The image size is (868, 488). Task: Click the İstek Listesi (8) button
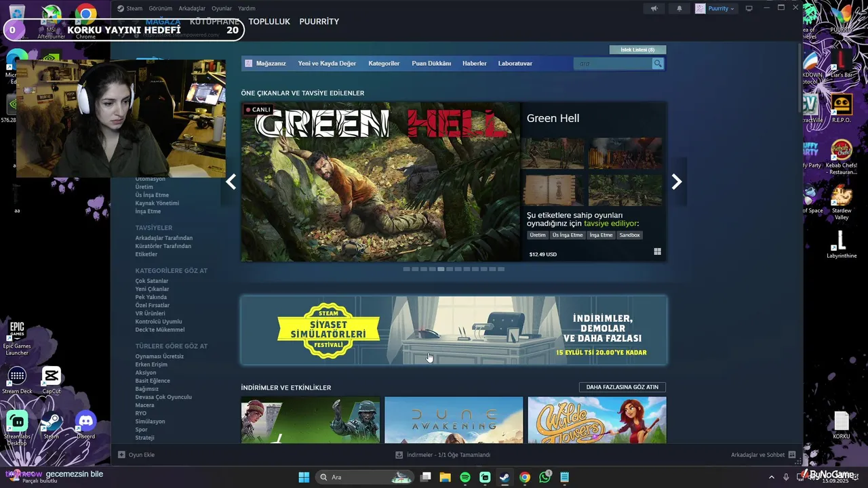(x=637, y=49)
